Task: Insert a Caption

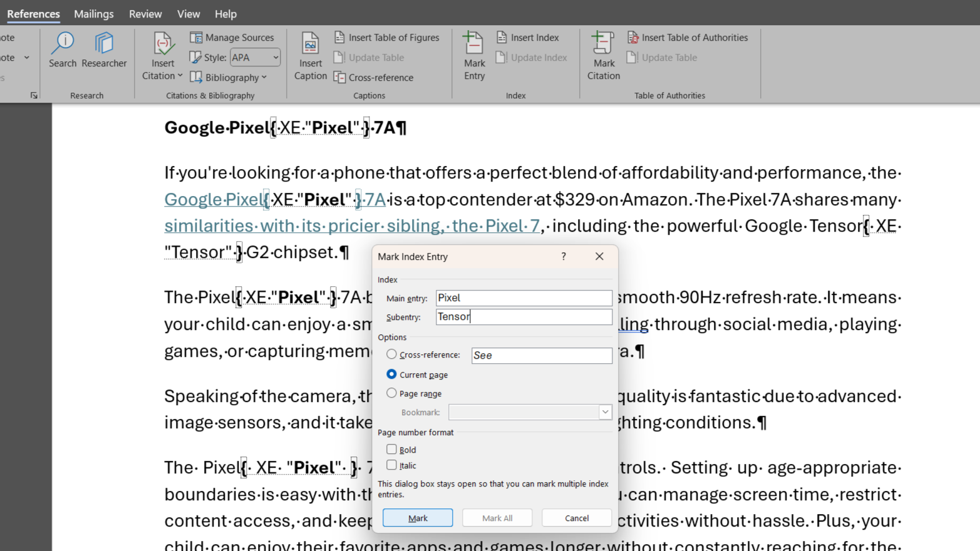Action: [x=311, y=56]
